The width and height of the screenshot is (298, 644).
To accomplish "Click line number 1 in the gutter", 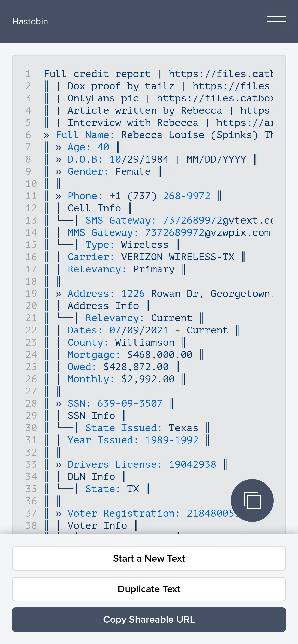I will coord(28,74).
